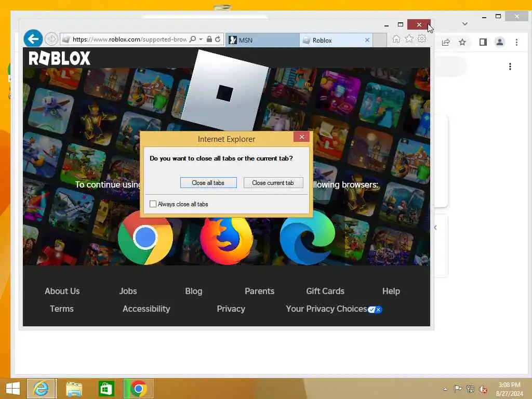Click the Close current tab button
This screenshot has width=532, height=399.
[x=273, y=182]
